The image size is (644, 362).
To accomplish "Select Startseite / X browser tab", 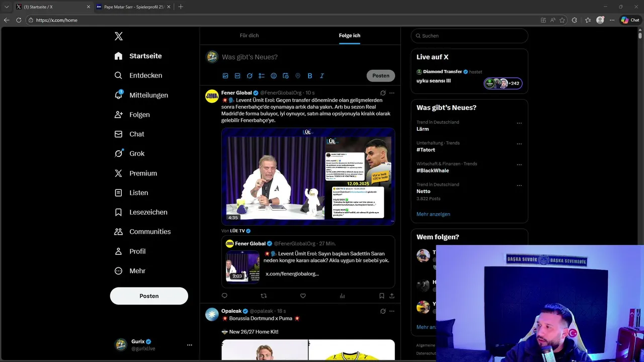I will 53,7.
